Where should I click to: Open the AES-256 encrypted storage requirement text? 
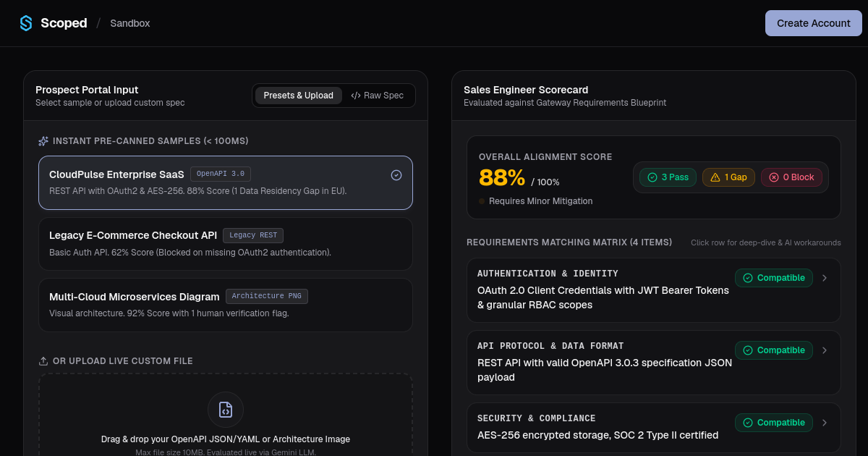coord(597,435)
